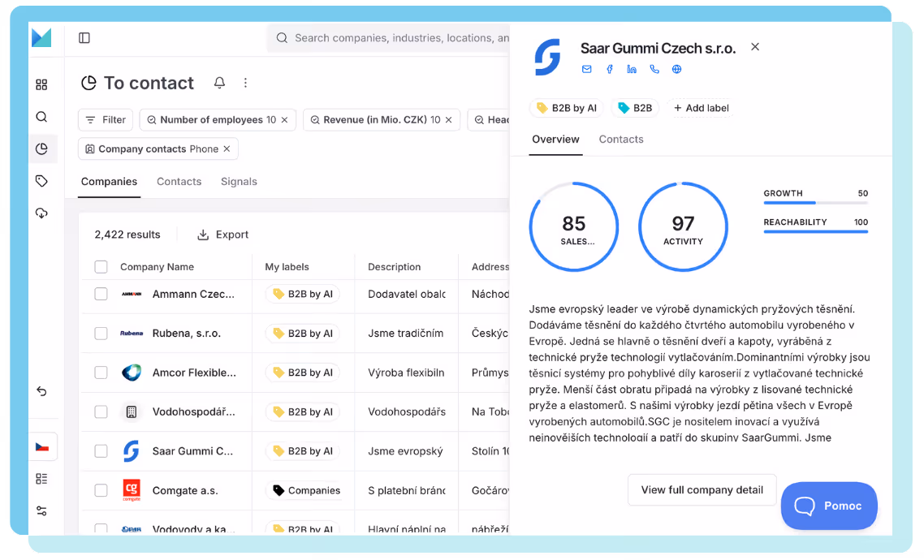Open the LinkedIn icon for Saar Gummi Czech
This screenshot has width=924, height=560.
pyautogui.click(x=632, y=69)
